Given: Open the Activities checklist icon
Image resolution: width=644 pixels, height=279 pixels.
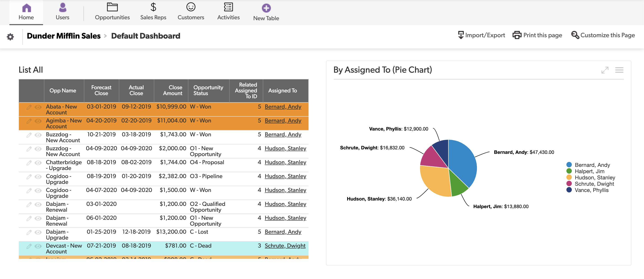Looking at the screenshot, I should 228,7.
